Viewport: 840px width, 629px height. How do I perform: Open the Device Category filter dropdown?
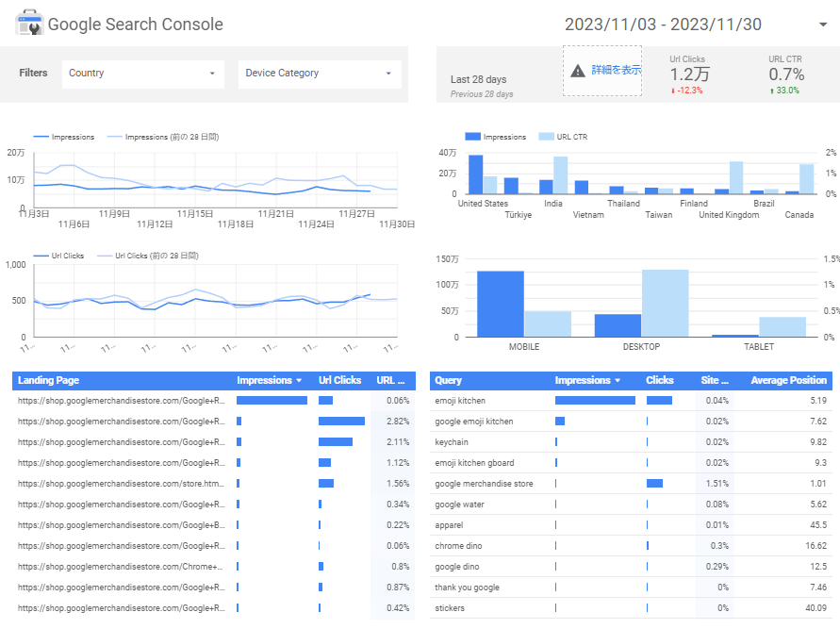pos(320,74)
